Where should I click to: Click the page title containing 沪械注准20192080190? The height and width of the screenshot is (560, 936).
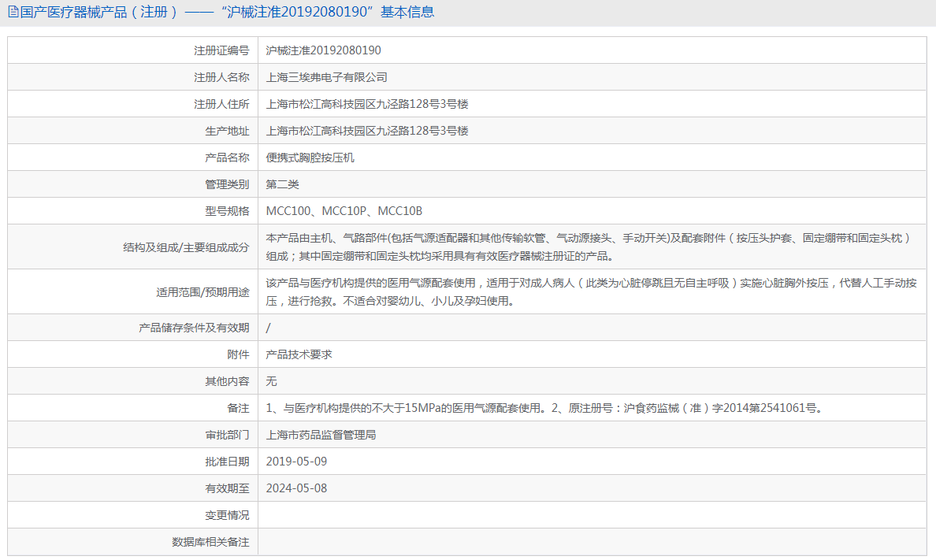pyautogui.click(x=228, y=12)
